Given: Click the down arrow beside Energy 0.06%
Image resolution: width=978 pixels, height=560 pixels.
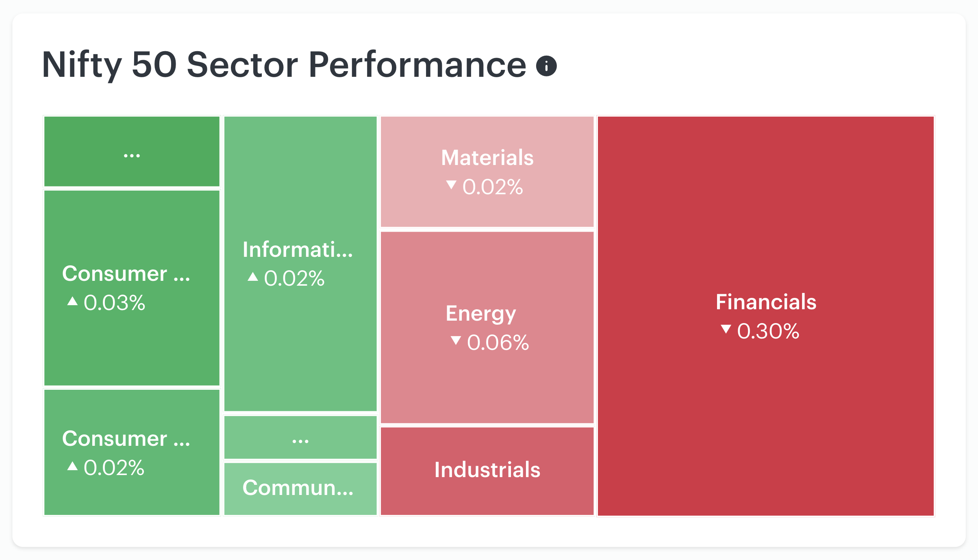Looking at the screenshot, I should 456,340.
